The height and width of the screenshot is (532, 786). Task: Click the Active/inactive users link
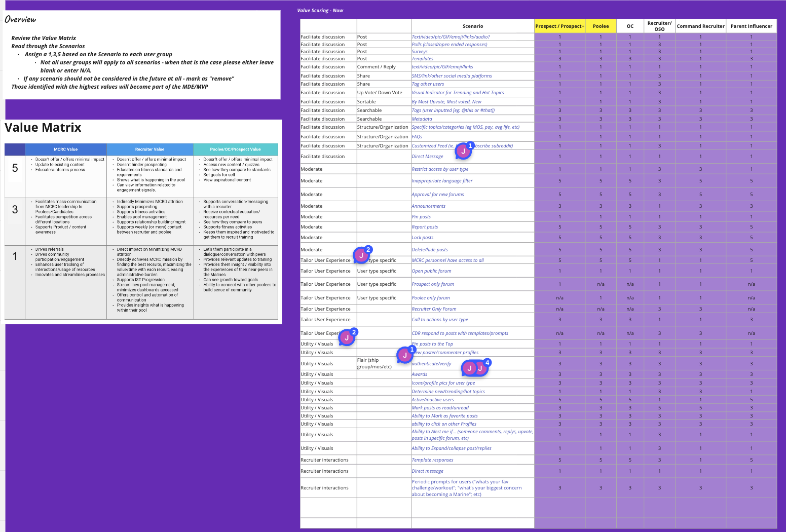(x=433, y=400)
